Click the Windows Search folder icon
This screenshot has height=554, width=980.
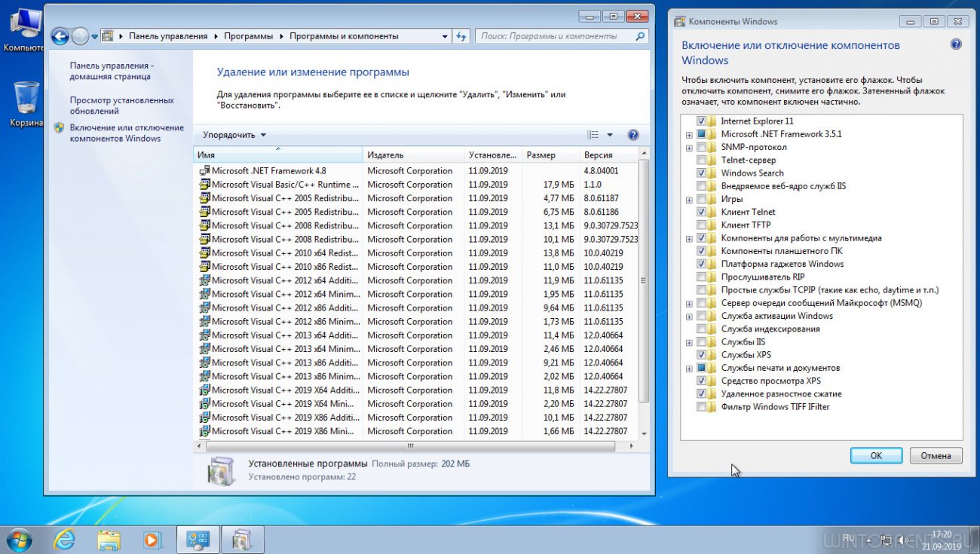[712, 173]
